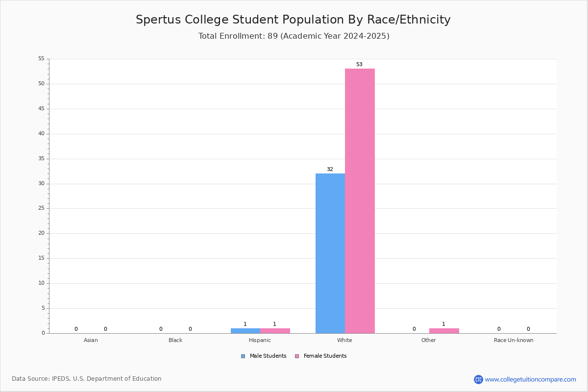Select the Asian axis category label
The image size is (588, 392).
click(x=91, y=340)
